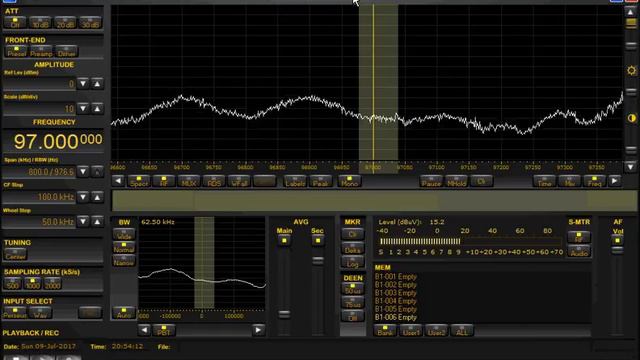640x360 pixels.
Task: Enable MHold max-hold on the spectrum
Action: [456, 181]
